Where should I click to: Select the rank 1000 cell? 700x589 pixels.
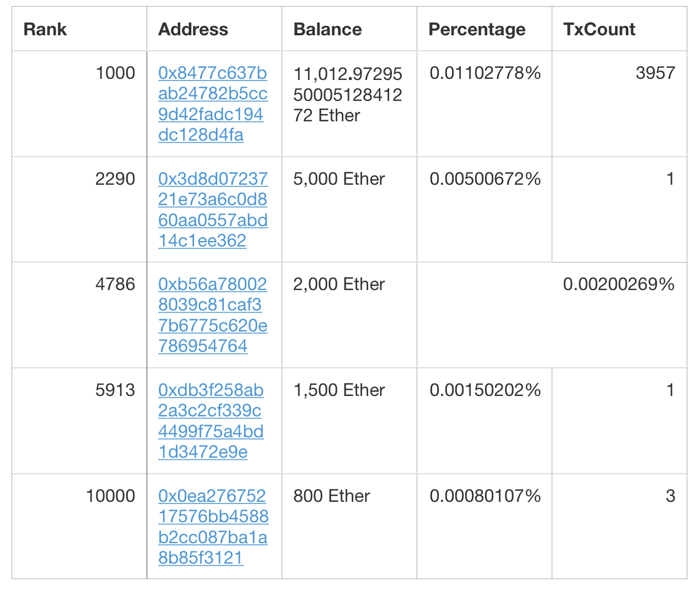click(79, 104)
